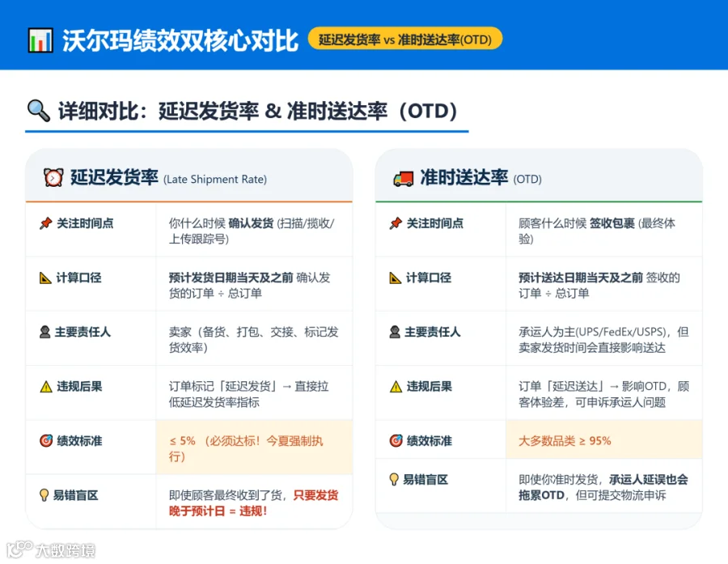Viewport: 728px width, 564px height.
Task: Click lightbulb icon in 准时送达率 易错盲区 row
Action: click(x=394, y=480)
